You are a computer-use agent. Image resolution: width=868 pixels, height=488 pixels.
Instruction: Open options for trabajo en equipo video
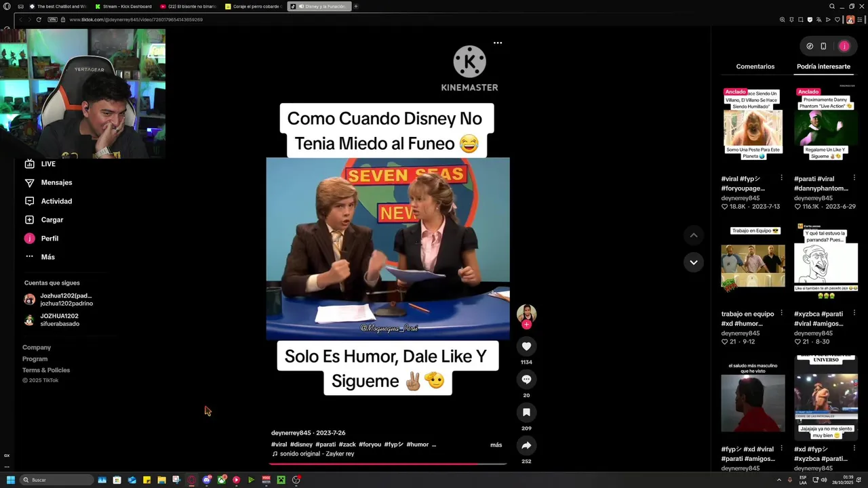781,313
